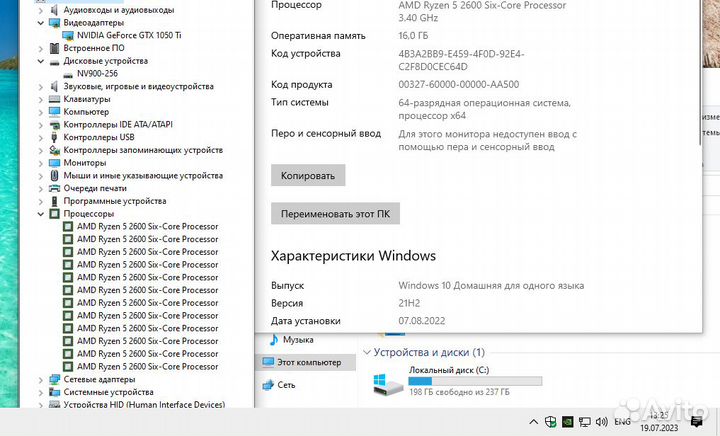Click the Контроллеры USB plug icon
Image resolution: width=720 pixels, height=436 pixels.
pos(54,137)
